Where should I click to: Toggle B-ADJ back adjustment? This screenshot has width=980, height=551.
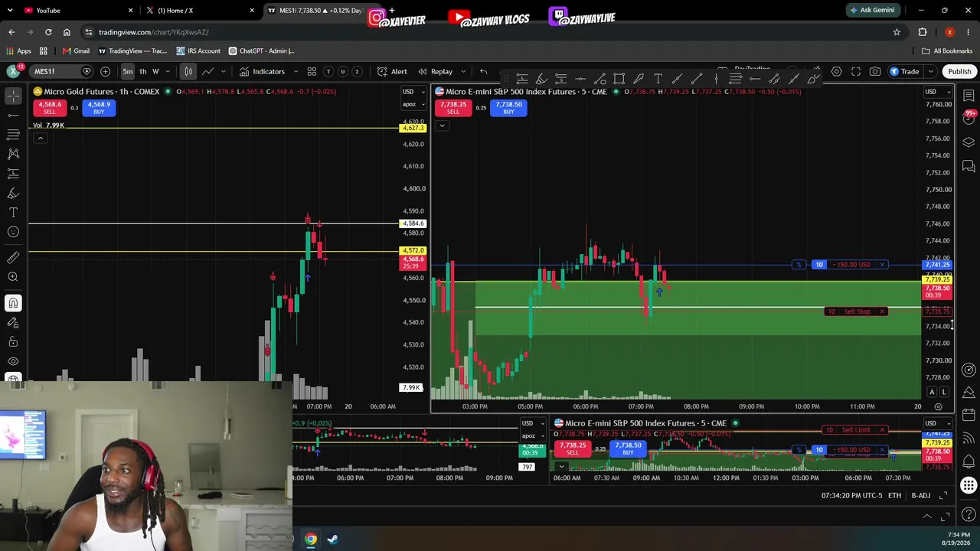pos(920,496)
